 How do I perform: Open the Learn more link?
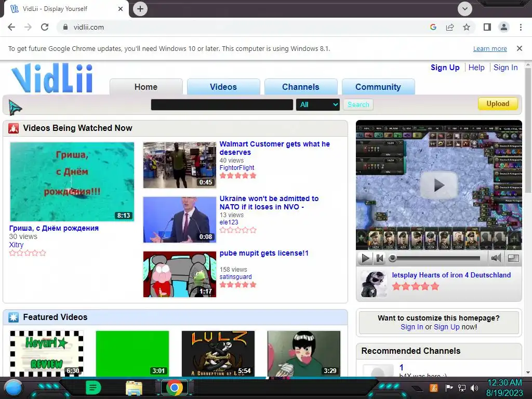pyautogui.click(x=490, y=48)
